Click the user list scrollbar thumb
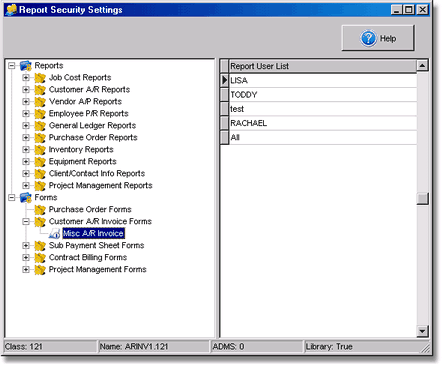 pyautogui.click(x=422, y=199)
